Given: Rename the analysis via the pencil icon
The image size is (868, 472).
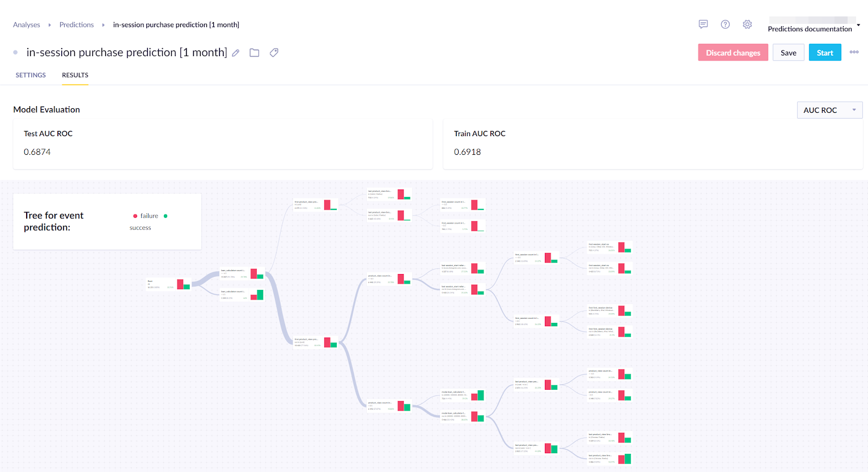Looking at the screenshot, I should [x=236, y=52].
